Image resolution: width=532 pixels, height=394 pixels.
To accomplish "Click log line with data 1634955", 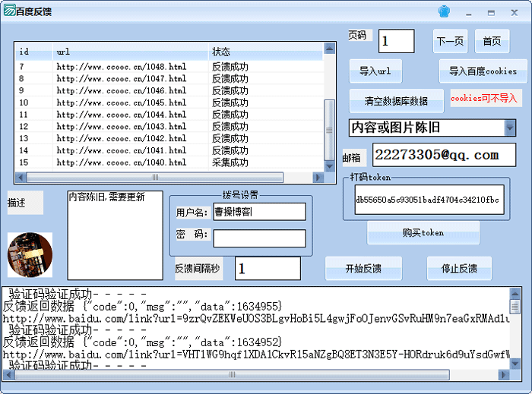I will tap(142, 306).
